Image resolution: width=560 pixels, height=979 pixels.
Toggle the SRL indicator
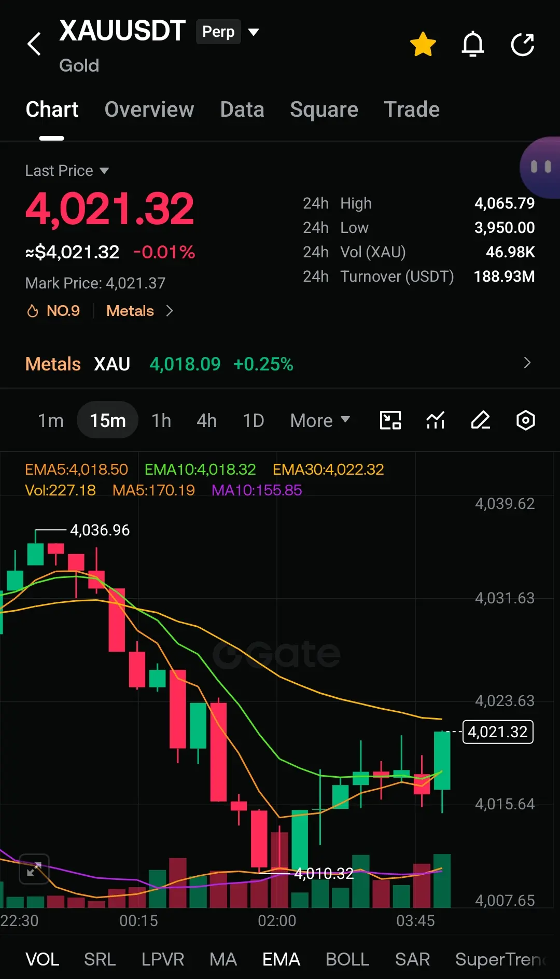(x=100, y=959)
